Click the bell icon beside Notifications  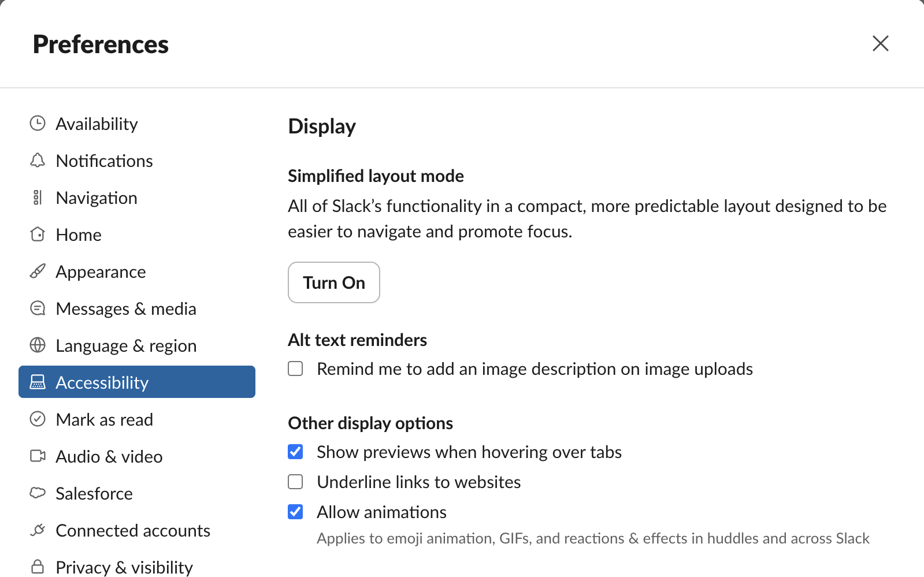[38, 160]
